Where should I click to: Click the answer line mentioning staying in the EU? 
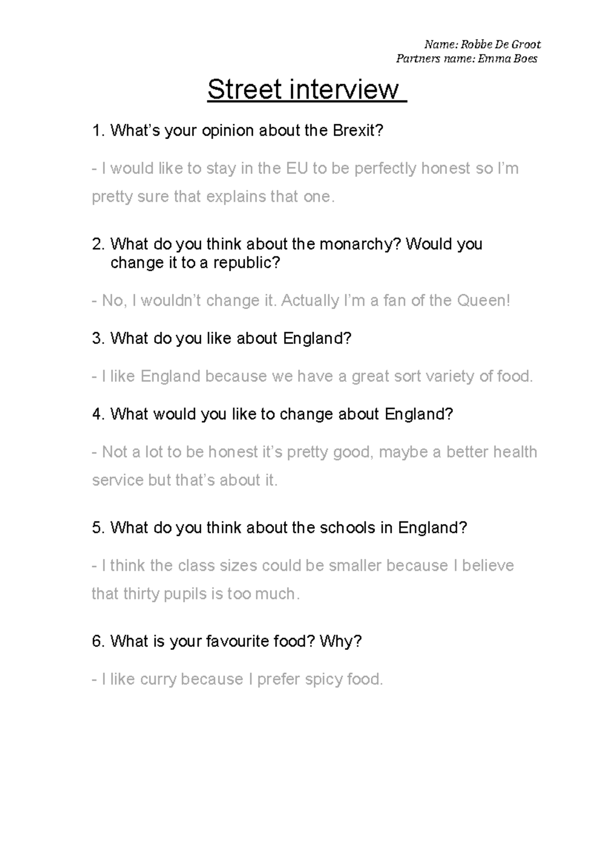point(305,169)
